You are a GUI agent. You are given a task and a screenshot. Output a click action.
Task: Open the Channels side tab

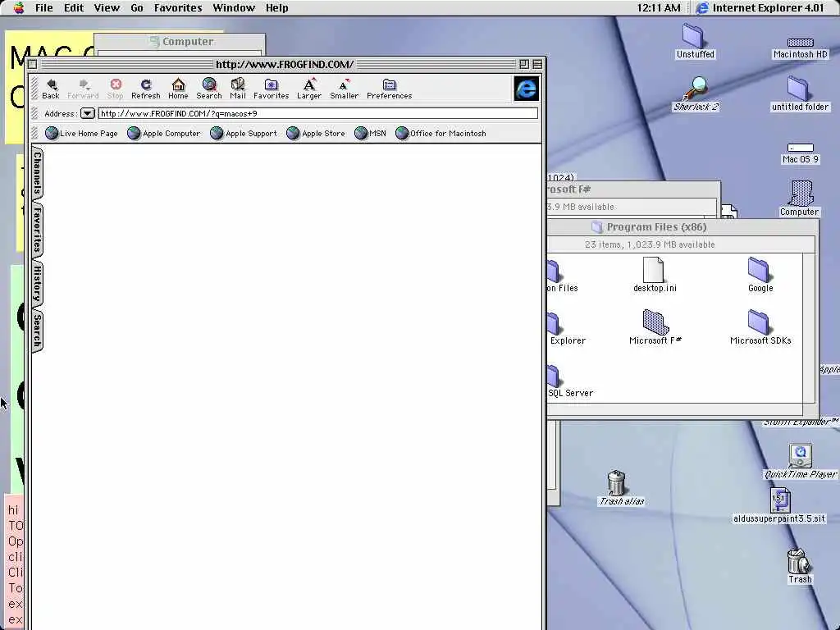pos(37,173)
